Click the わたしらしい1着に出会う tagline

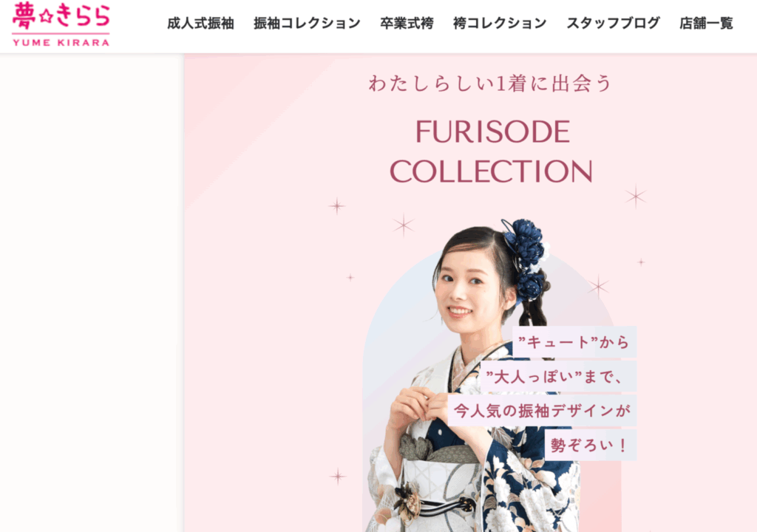[491, 83]
